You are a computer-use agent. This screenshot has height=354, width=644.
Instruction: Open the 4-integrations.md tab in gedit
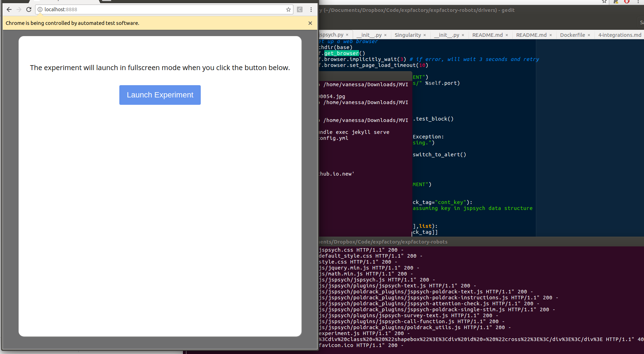620,35
